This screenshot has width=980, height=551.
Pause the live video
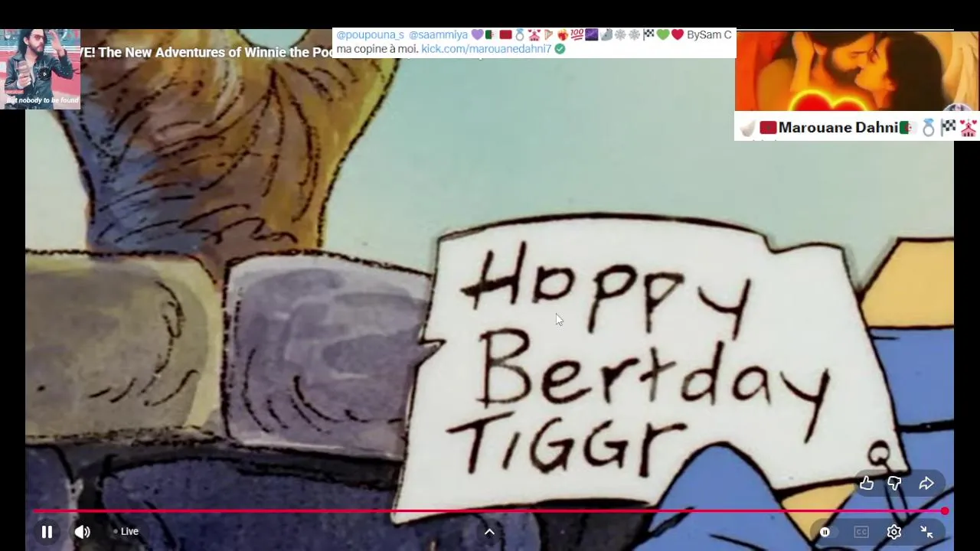tap(47, 532)
